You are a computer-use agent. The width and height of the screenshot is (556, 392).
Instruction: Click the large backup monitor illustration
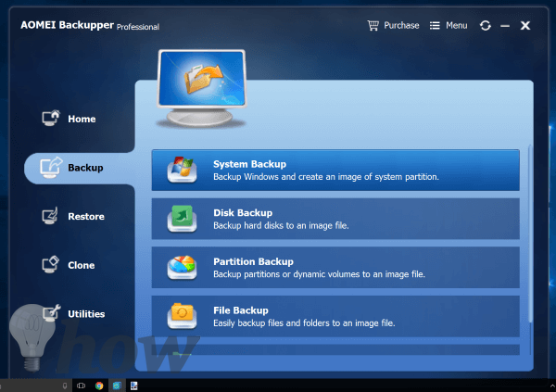pyautogui.click(x=201, y=88)
